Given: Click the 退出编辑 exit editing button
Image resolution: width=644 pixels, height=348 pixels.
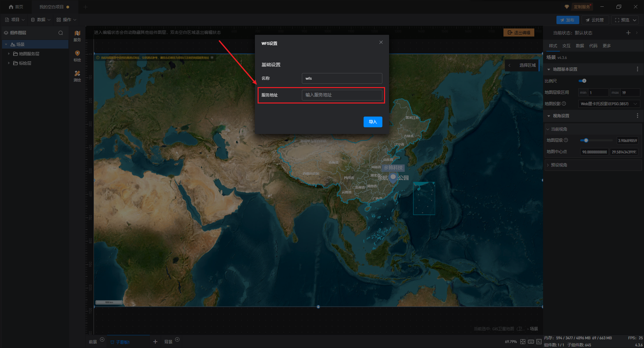Looking at the screenshot, I should click(519, 33).
